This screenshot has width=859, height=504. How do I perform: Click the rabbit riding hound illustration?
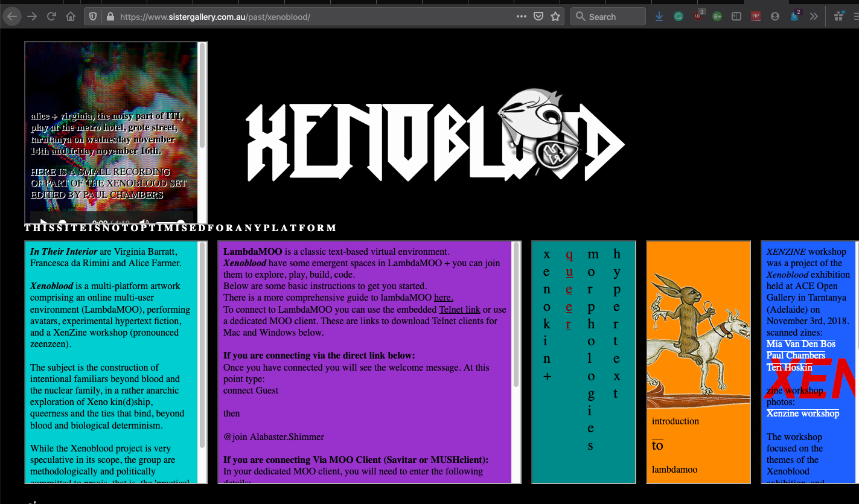698,338
